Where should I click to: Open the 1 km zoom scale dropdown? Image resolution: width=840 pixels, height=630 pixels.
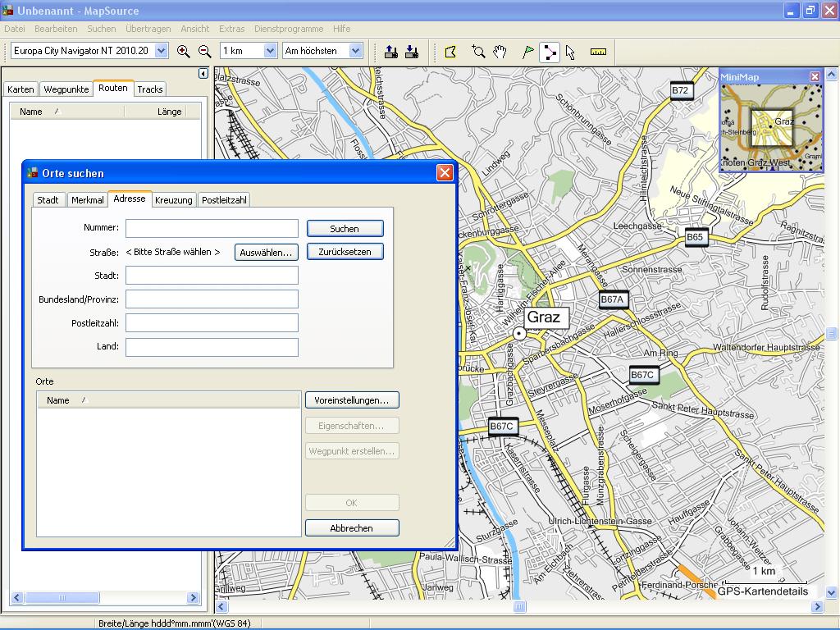pyautogui.click(x=270, y=51)
